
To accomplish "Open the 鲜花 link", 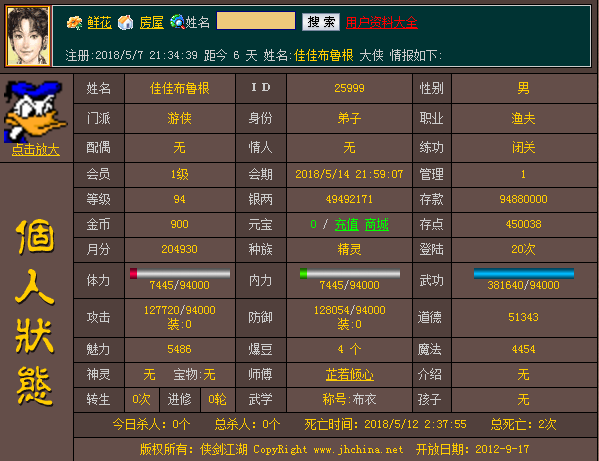I will (x=100, y=23).
